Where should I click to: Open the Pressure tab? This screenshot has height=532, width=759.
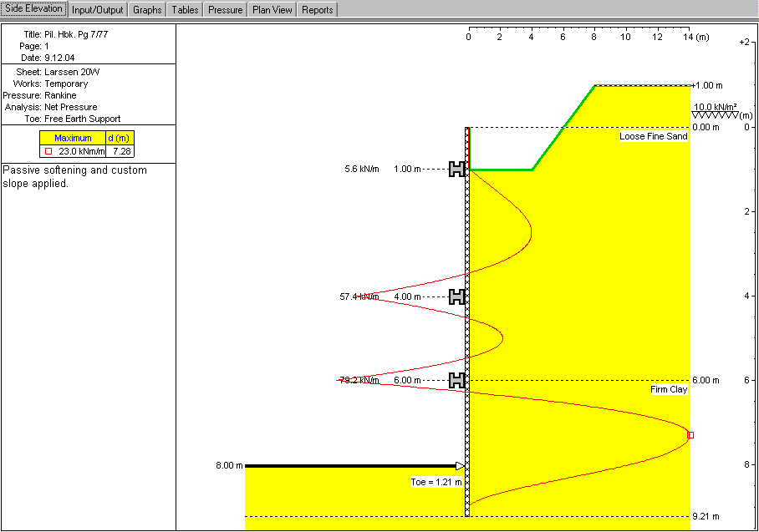(225, 10)
